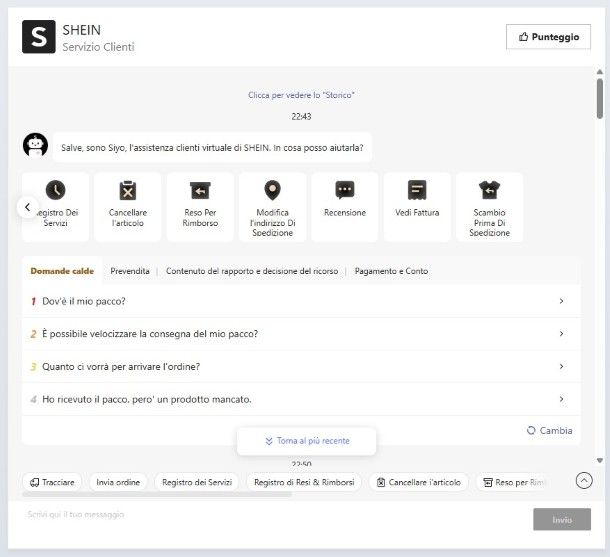Click the Invia ordine chip

tap(118, 482)
